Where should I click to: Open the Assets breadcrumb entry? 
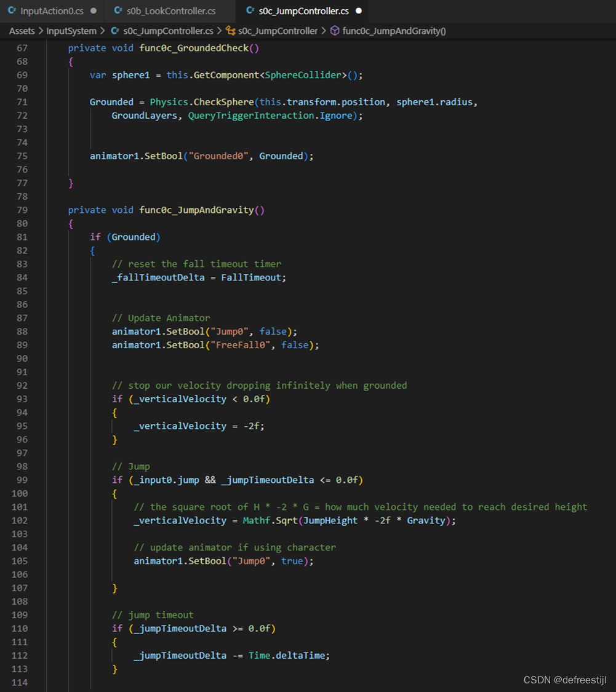point(22,30)
